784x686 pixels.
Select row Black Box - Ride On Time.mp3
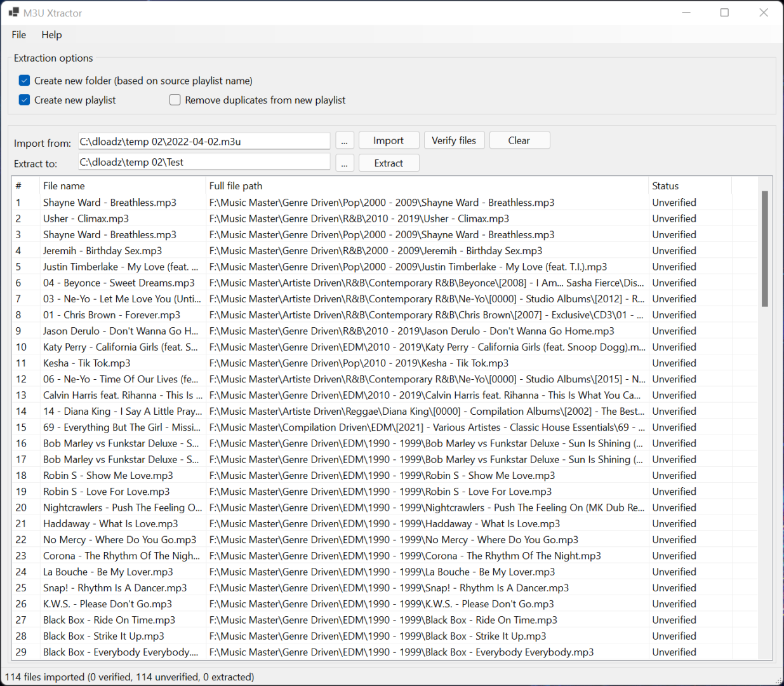(x=385, y=620)
